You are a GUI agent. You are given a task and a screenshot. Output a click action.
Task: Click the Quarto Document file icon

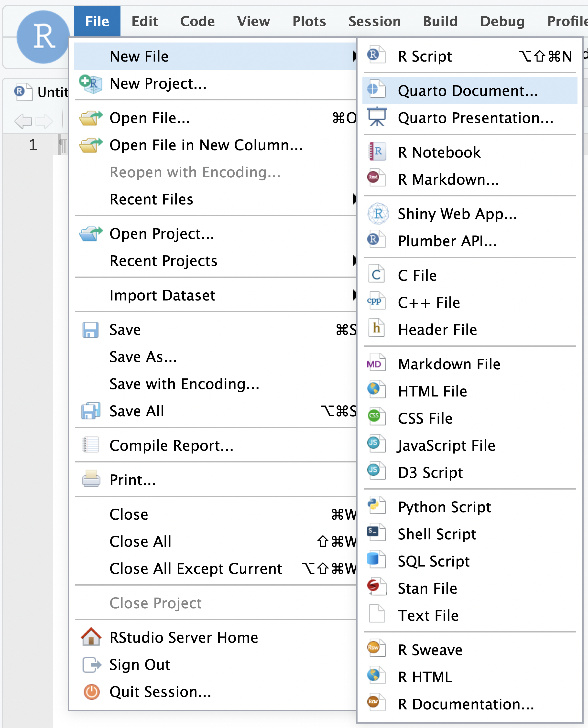(376, 90)
